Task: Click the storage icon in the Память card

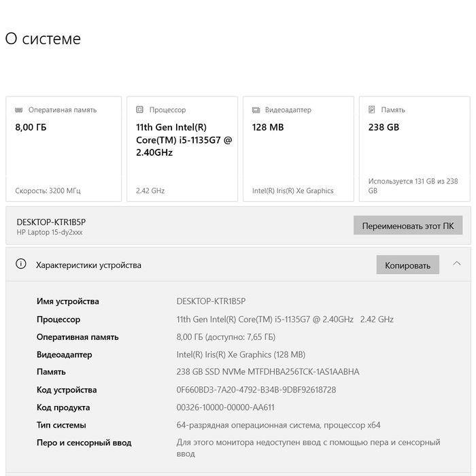Action: pyautogui.click(x=371, y=109)
